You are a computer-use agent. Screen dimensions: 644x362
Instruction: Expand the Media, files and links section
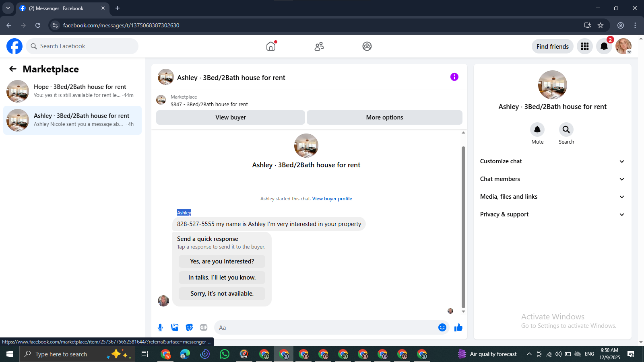point(552,197)
